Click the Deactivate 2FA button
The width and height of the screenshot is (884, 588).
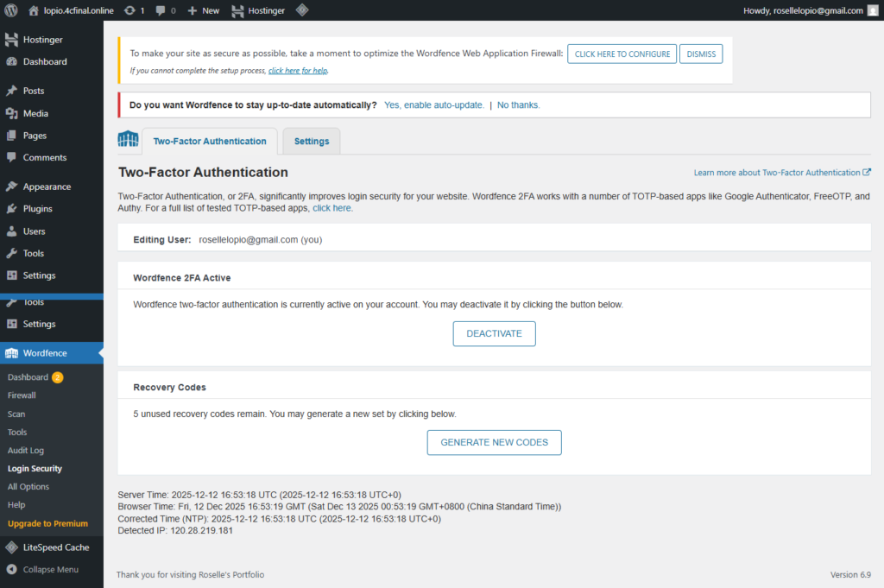point(494,334)
